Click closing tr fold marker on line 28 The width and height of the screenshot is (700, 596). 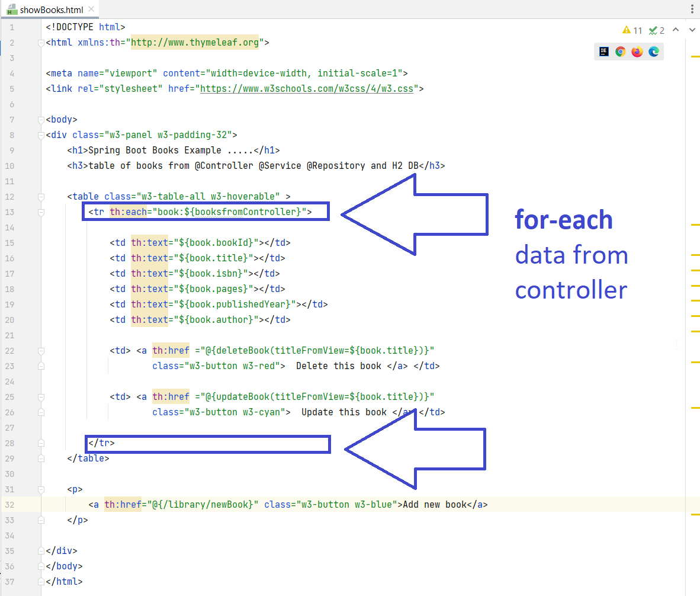pyautogui.click(x=41, y=443)
